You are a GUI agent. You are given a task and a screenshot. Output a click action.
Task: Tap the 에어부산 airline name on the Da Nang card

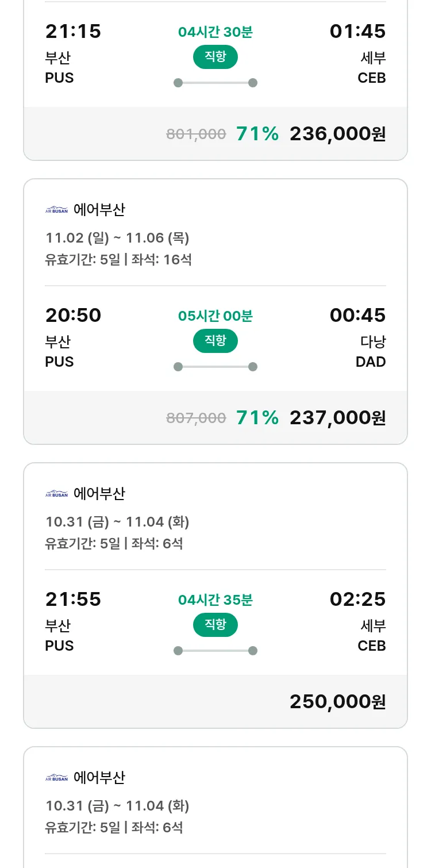pos(99,210)
